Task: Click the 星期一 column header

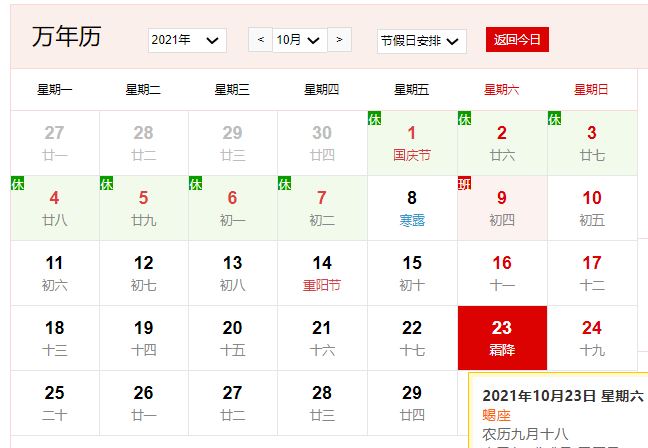Action: pyautogui.click(x=55, y=90)
